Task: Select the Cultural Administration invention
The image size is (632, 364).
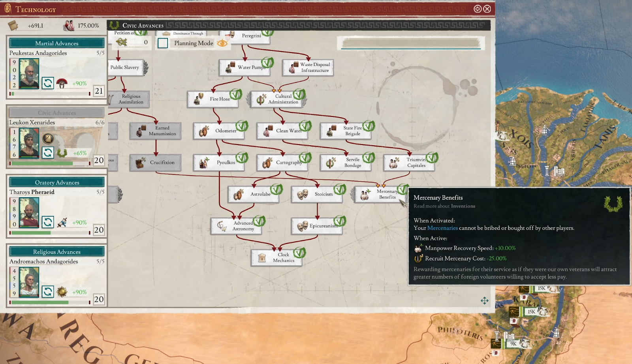Action: pyautogui.click(x=277, y=99)
